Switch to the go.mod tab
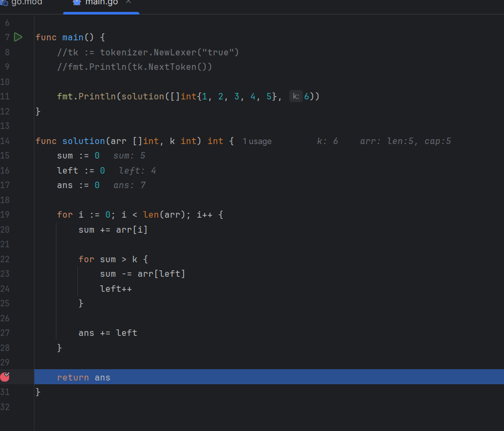Viewport: 504px width, 431px height. pos(26,3)
